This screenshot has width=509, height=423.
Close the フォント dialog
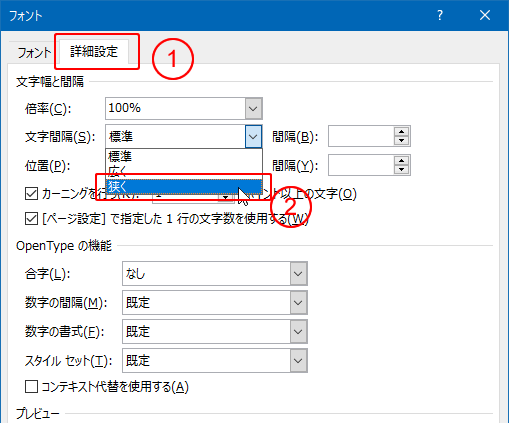(x=485, y=15)
